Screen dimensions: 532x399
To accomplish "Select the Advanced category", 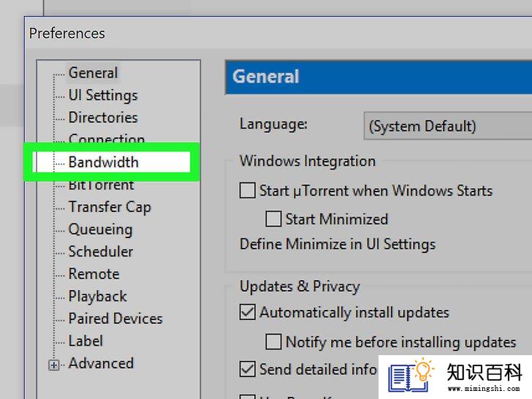I will coord(101,363).
